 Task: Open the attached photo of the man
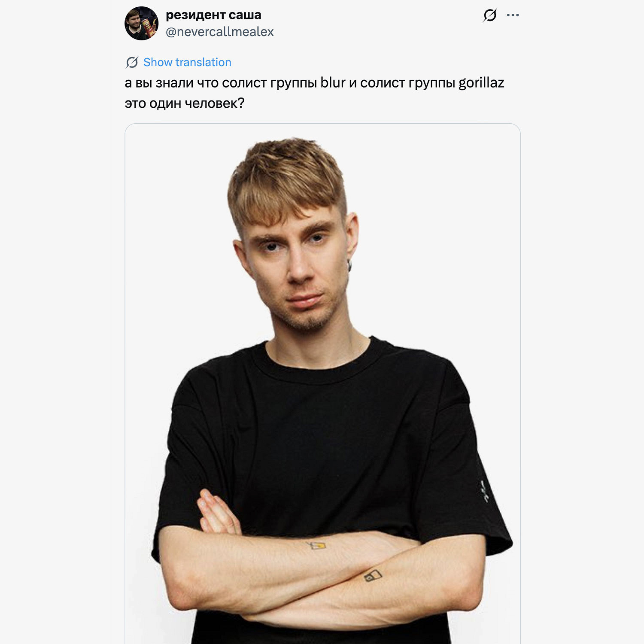point(322,383)
